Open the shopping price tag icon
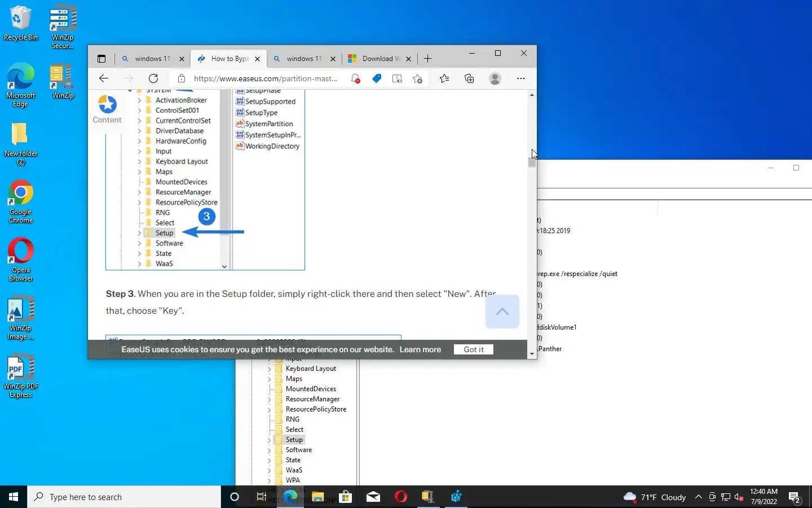This screenshot has height=508, width=812. pyautogui.click(x=377, y=78)
